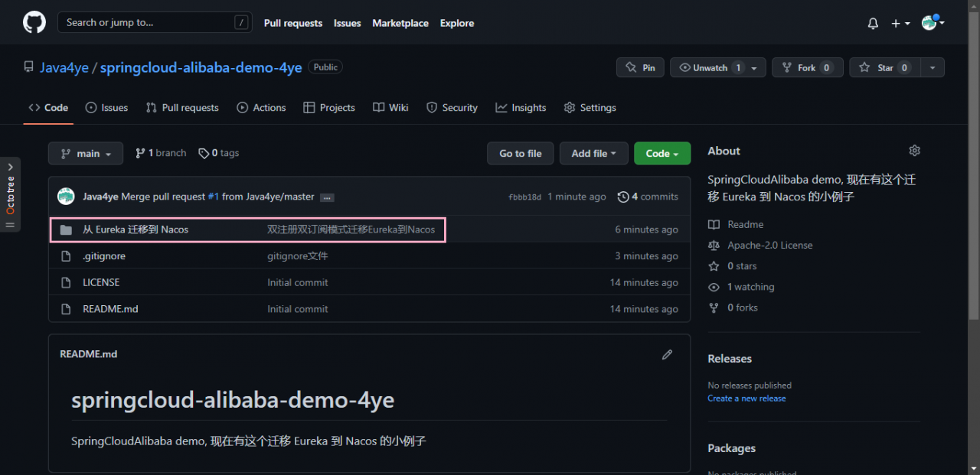Click the 0 stars link
Image resolution: width=980 pixels, height=475 pixels.
pyautogui.click(x=733, y=266)
